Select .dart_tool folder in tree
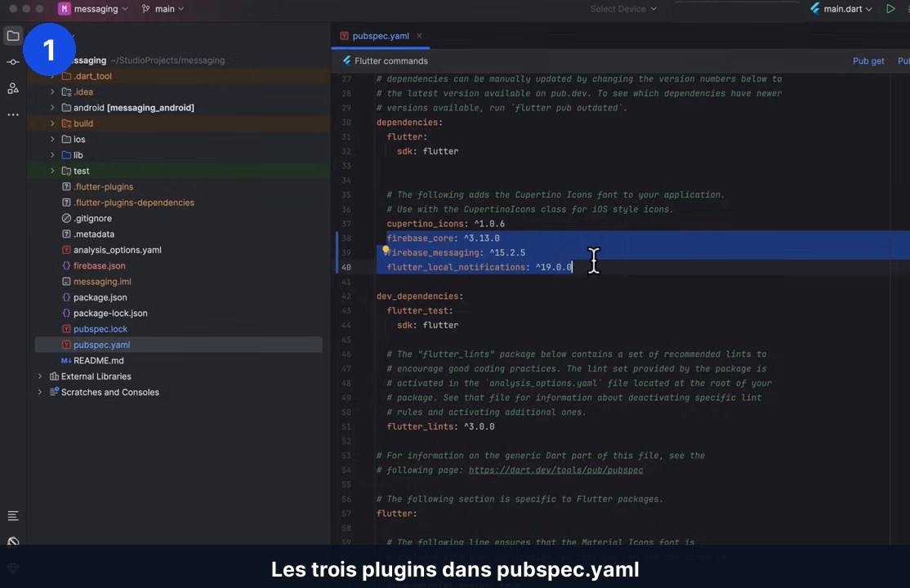 pyautogui.click(x=93, y=76)
